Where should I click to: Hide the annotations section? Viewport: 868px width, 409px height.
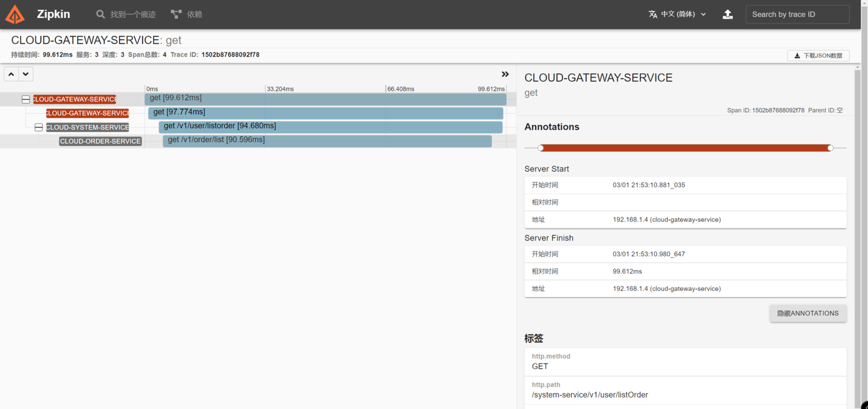click(808, 313)
